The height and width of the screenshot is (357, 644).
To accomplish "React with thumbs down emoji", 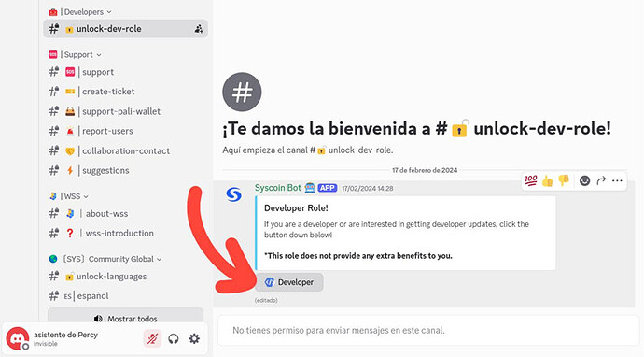I will [564, 180].
